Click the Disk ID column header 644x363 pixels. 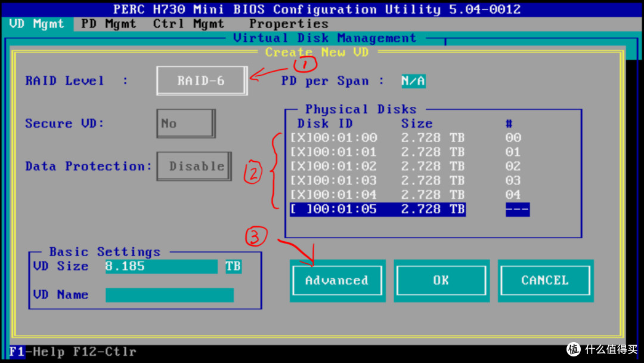325,124
